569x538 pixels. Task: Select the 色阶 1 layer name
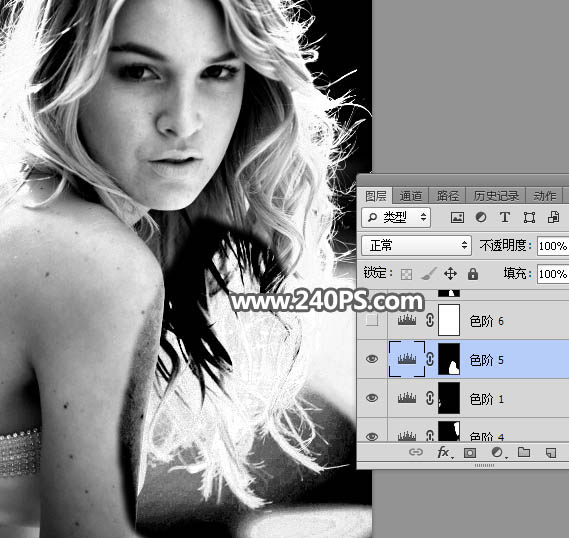click(487, 399)
